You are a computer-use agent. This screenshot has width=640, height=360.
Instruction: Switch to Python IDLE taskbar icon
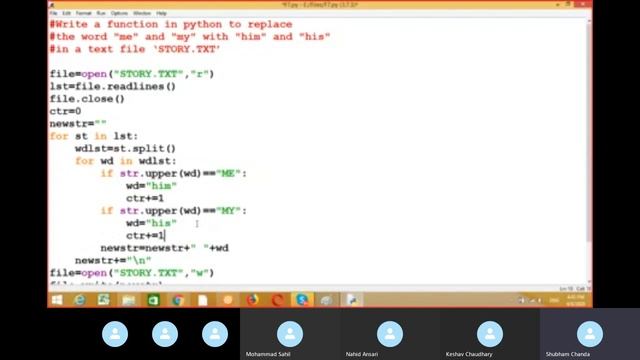pyautogui.click(x=352, y=300)
